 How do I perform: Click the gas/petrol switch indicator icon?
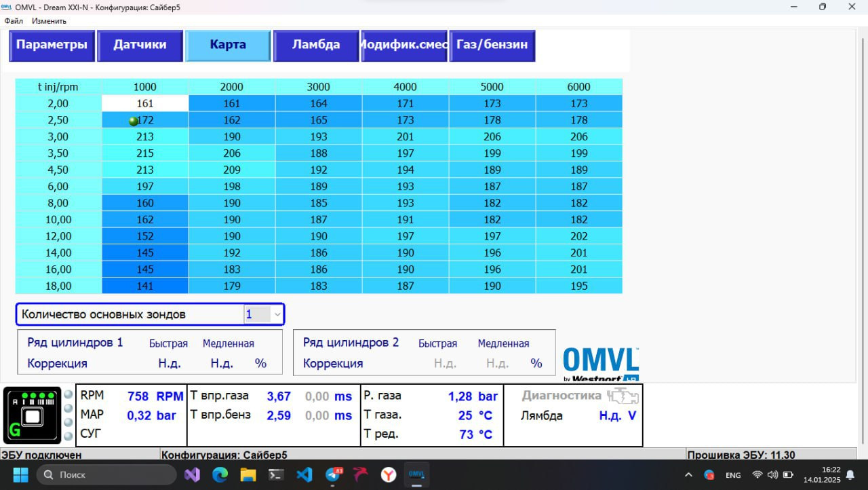point(33,415)
